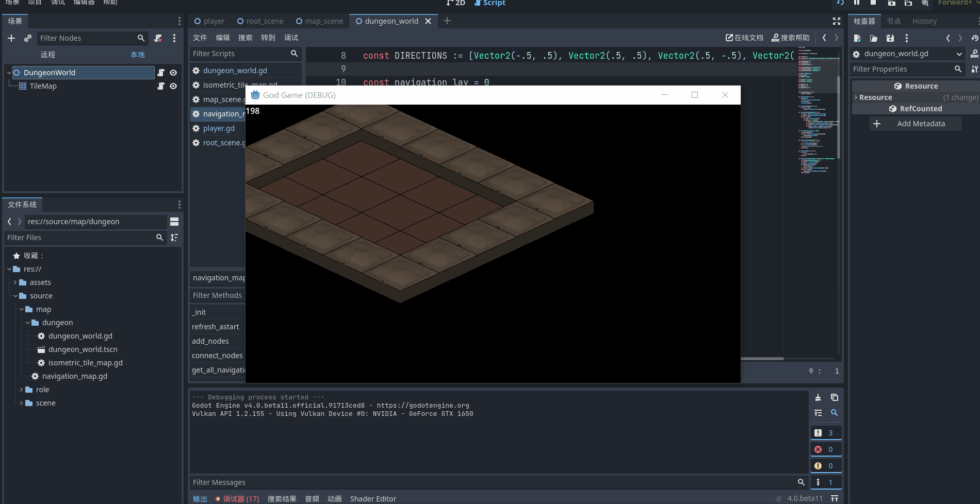Add a new node with the plus icon
Viewport: 980px width, 504px height.
(x=11, y=38)
